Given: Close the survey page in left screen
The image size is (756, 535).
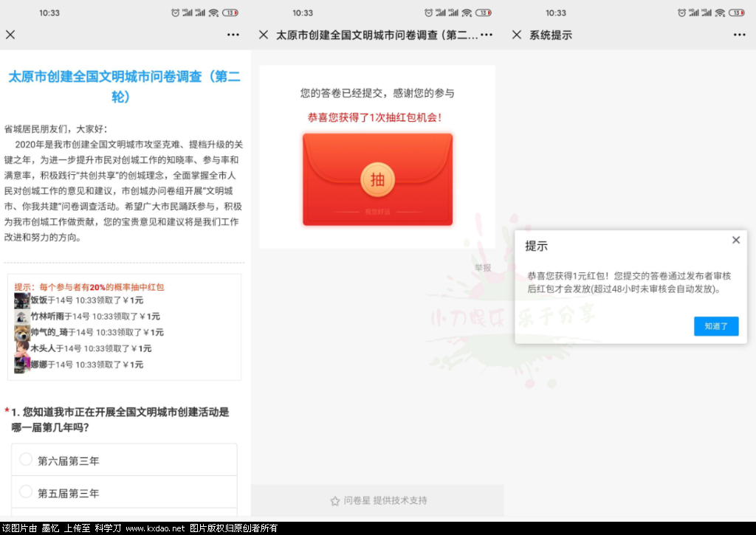Looking at the screenshot, I should (10, 35).
